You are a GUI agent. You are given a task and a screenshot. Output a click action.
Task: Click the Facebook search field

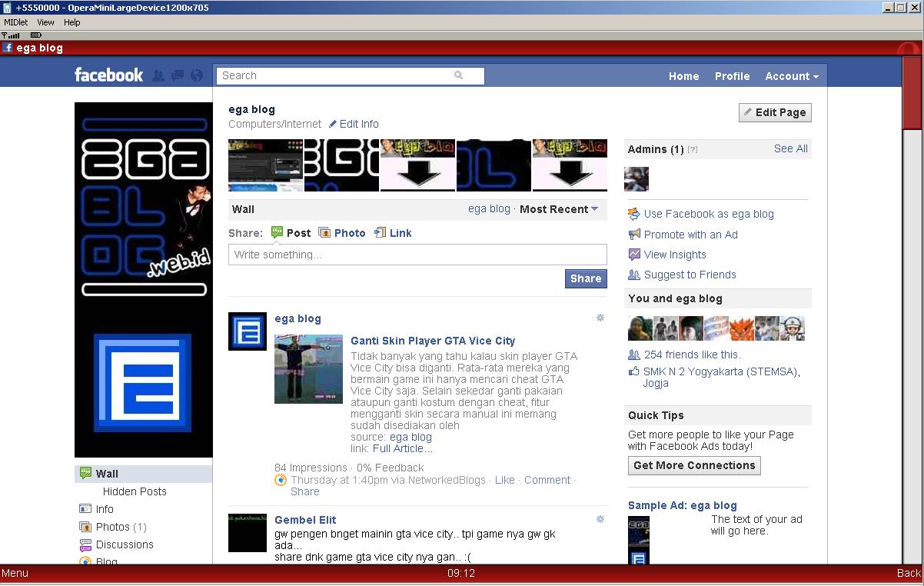click(x=350, y=75)
